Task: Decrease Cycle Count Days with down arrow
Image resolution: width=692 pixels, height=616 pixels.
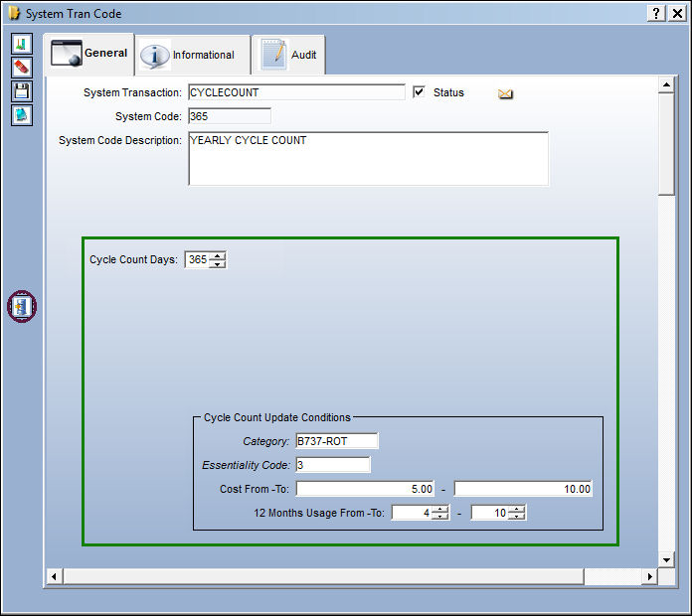Action: (x=217, y=263)
